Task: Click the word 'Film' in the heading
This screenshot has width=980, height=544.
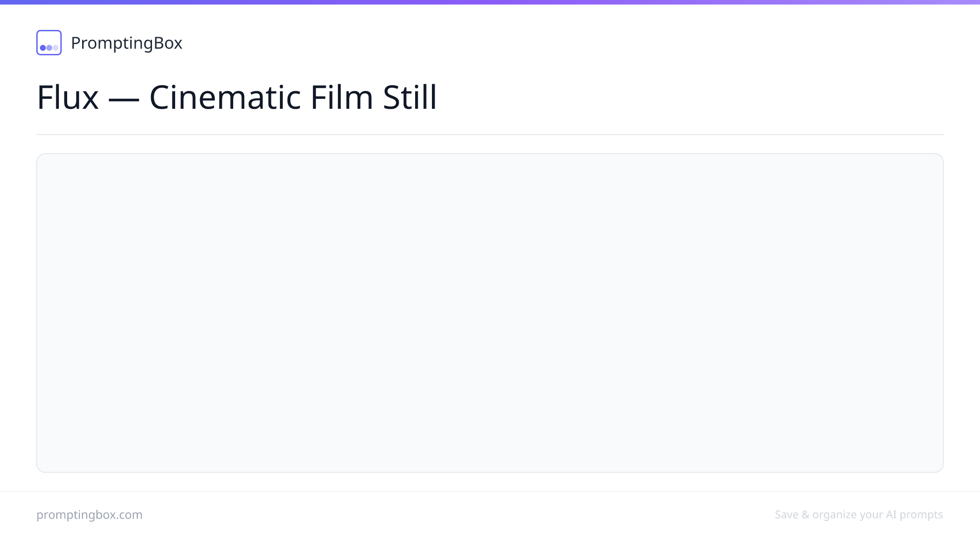Action: pos(342,97)
